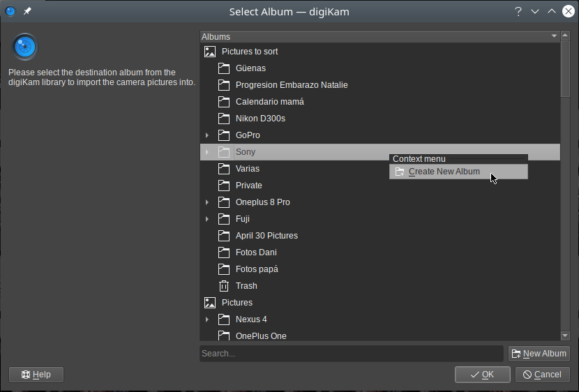Toggle the pin window icon in title bar

27,11
